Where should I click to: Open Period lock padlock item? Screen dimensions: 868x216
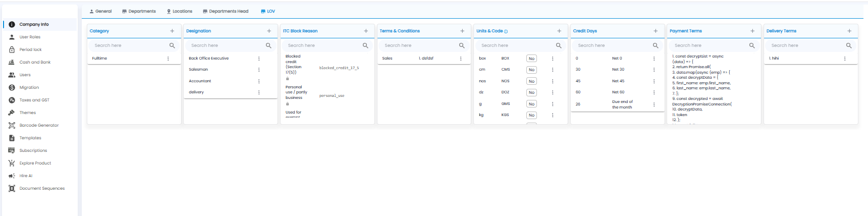30,49
